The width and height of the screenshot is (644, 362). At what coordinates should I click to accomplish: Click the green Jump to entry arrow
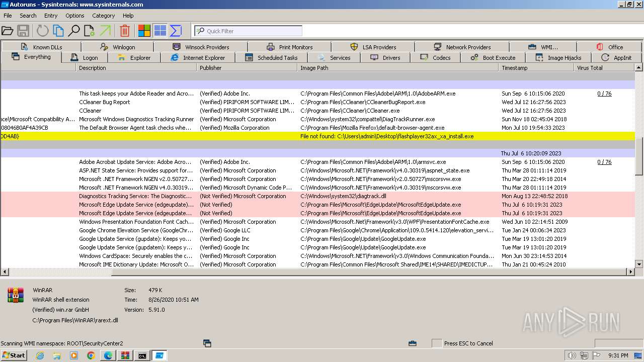click(x=105, y=31)
